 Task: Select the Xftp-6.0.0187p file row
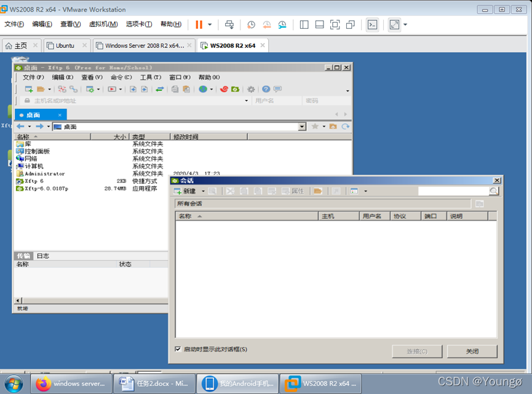(92, 189)
